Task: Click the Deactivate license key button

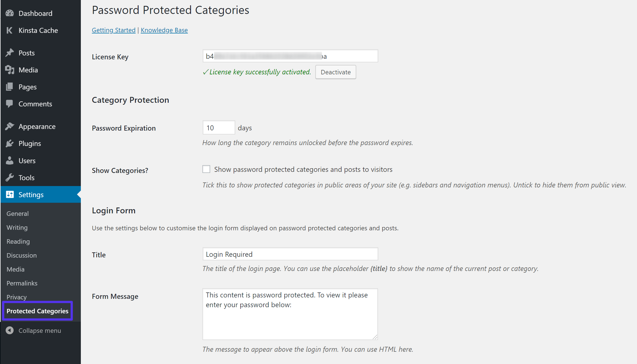Action: tap(336, 72)
